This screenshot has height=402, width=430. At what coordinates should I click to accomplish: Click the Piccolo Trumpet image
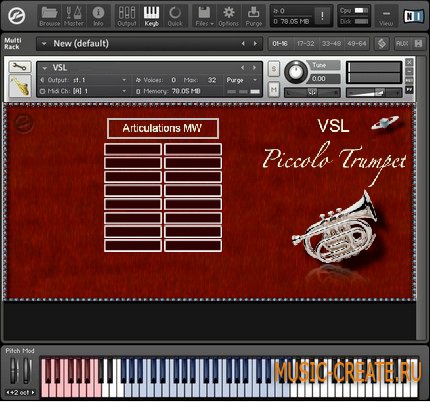pos(335,227)
